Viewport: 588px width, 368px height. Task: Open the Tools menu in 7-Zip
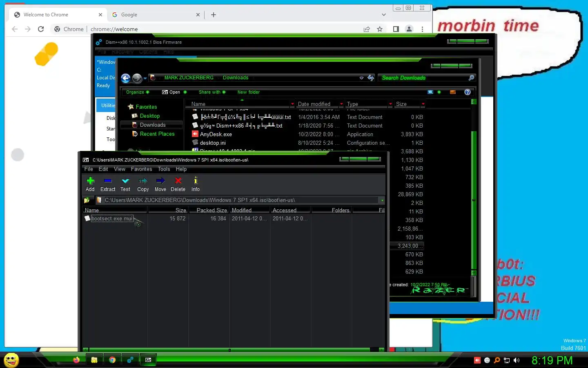point(164,169)
